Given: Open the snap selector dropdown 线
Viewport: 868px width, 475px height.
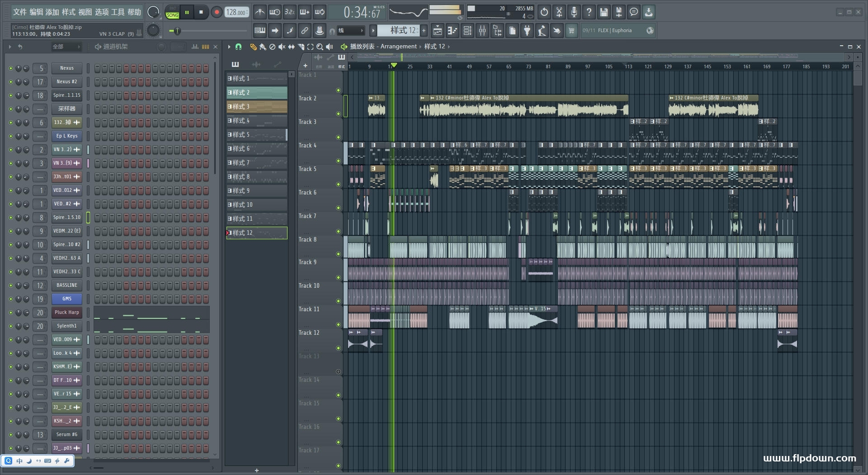Looking at the screenshot, I should point(350,31).
